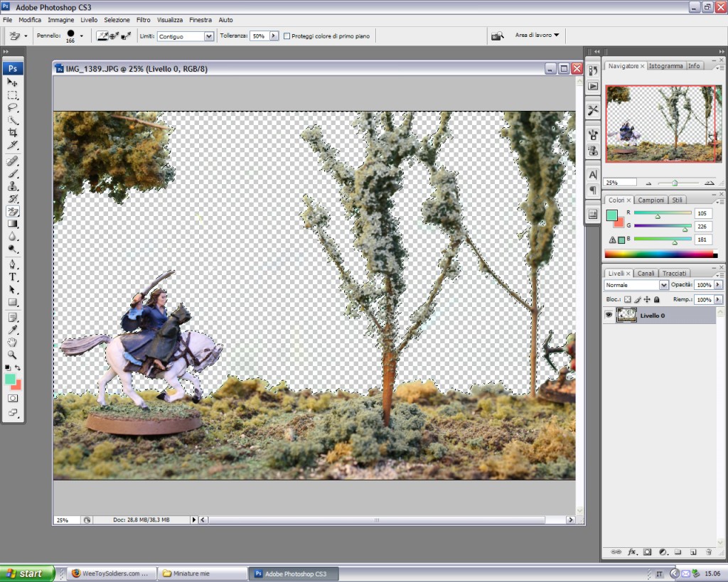Open the Limiti Contiguo dropdown
This screenshot has width=728, height=582.
tap(186, 36)
